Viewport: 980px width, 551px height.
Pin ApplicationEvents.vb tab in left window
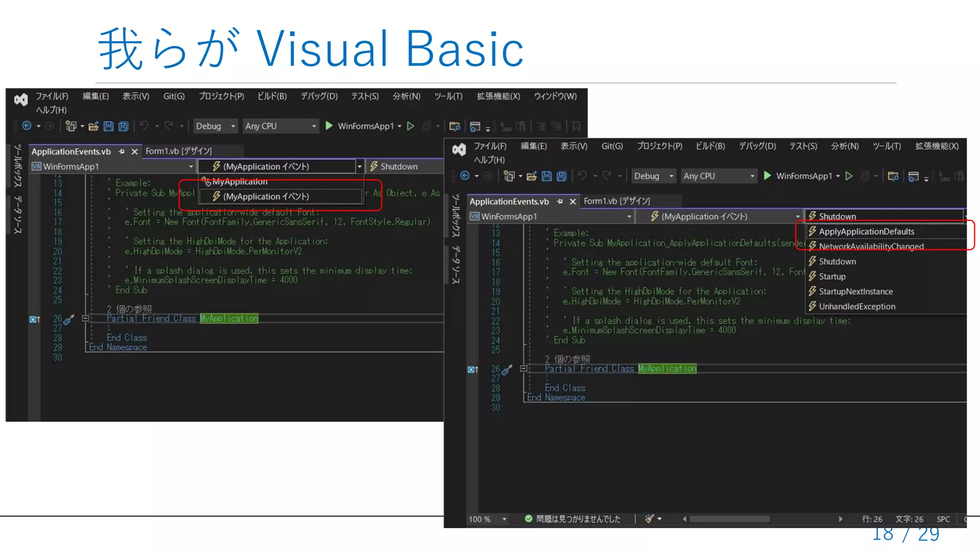(x=122, y=152)
